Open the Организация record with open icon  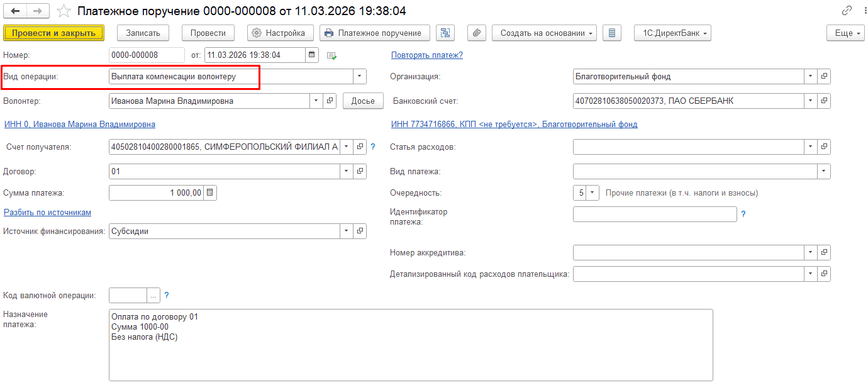coord(824,77)
